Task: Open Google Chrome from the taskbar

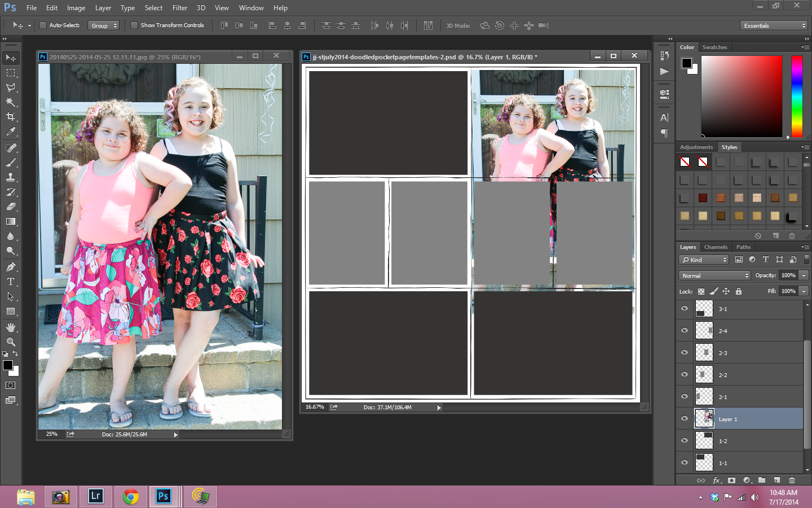Action: coord(131,497)
